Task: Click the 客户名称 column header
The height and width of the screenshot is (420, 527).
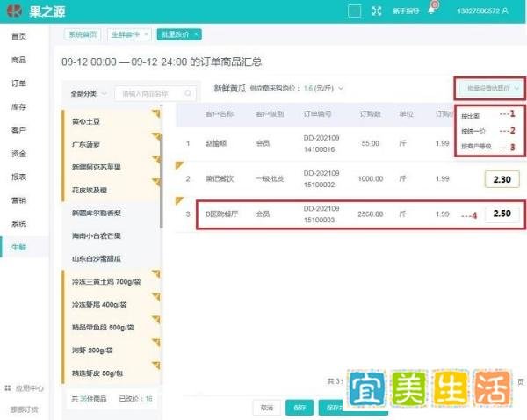Action: [220, 114]
